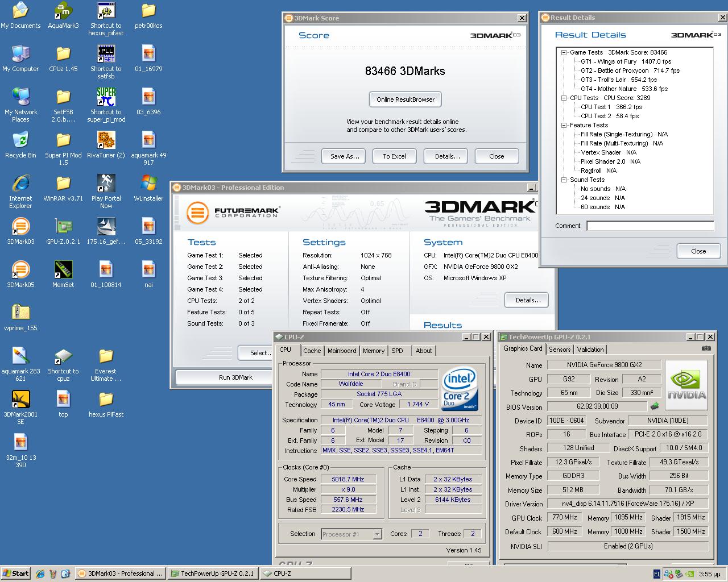The width and height of the screenshot is (728, 582).
Task: Open the Processor #1 selection dropdown
Action: coord(377,534)
